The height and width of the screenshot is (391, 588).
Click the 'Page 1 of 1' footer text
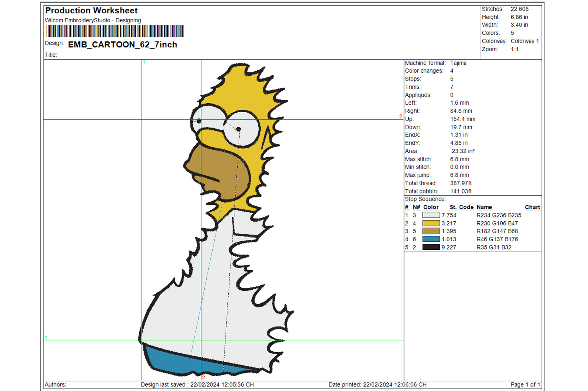[x=525, y=384]
